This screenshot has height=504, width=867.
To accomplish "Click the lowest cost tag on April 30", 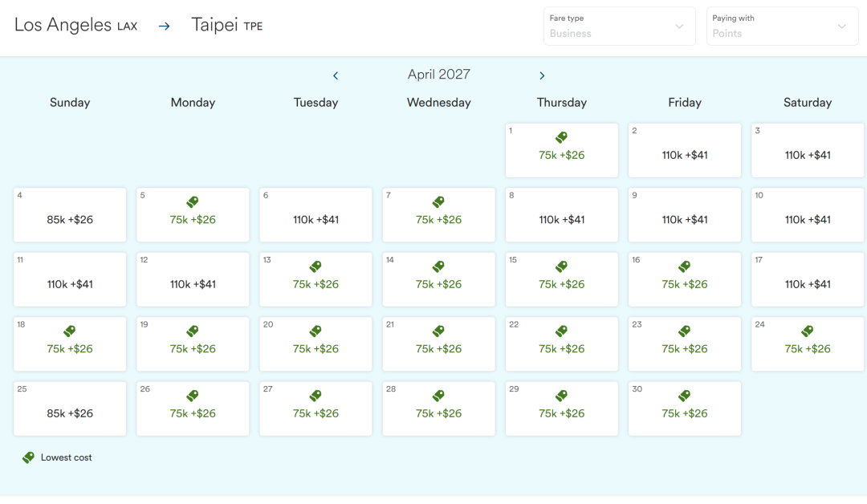I will pos(685,396).
